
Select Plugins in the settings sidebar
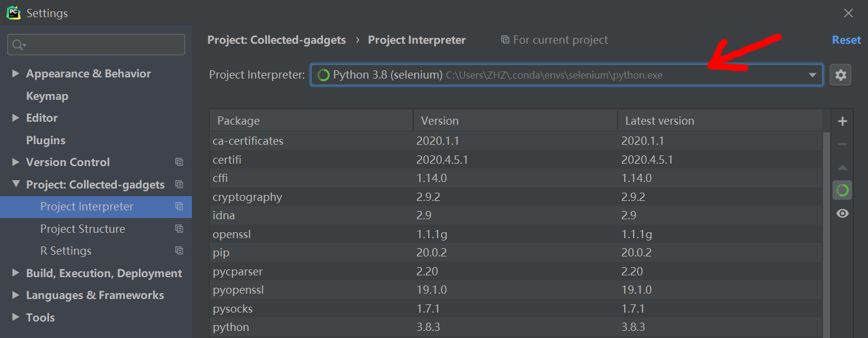coord(45,140)
